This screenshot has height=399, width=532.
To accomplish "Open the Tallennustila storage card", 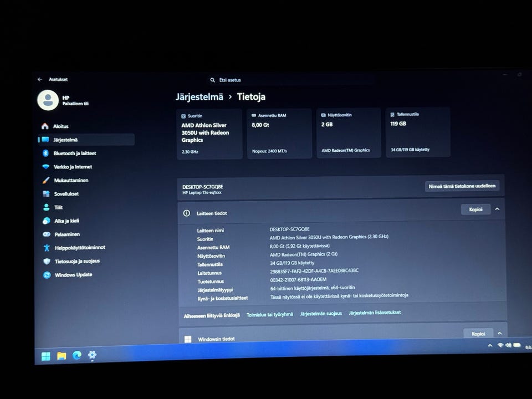I will [x=418, y=132].
